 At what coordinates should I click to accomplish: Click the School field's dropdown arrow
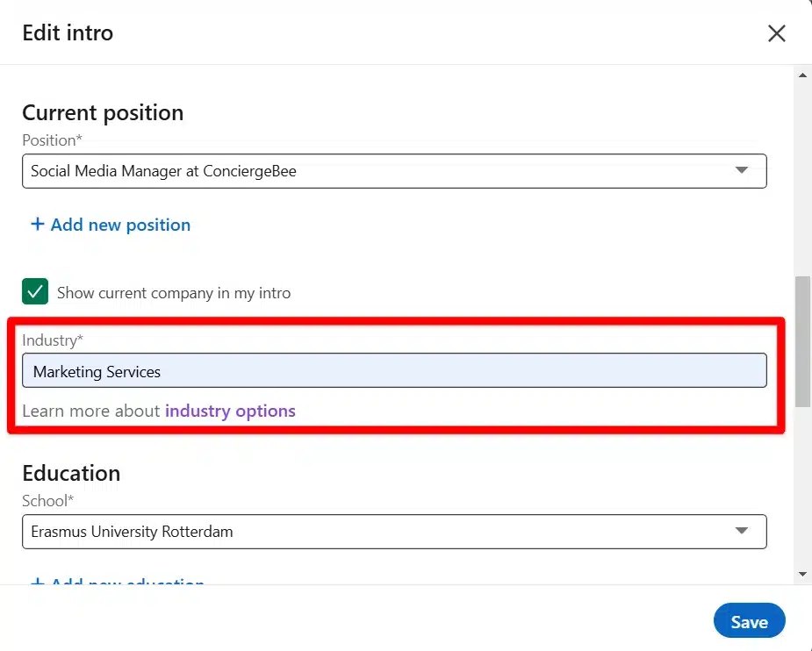click(x=741, y=531)
